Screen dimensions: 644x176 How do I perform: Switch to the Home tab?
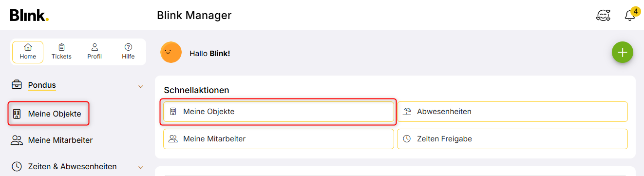(28, 52)
